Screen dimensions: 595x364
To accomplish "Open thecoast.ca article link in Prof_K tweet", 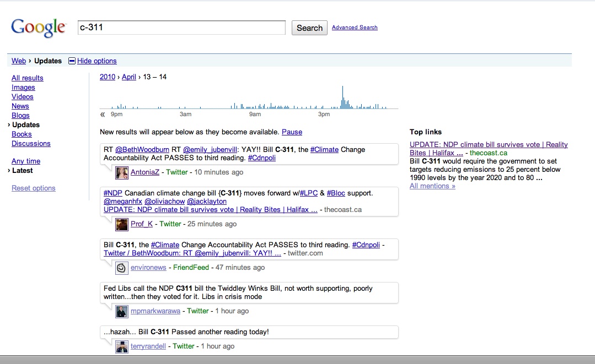I will pos(211,210).
